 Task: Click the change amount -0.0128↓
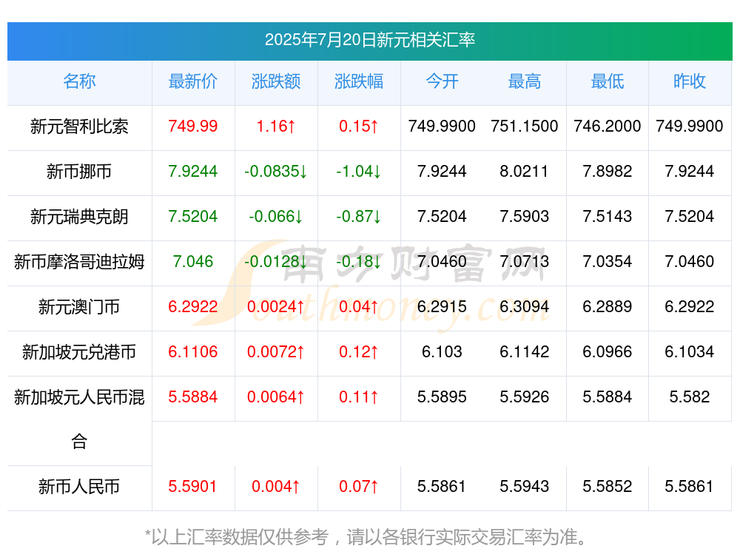click(276, 261)
